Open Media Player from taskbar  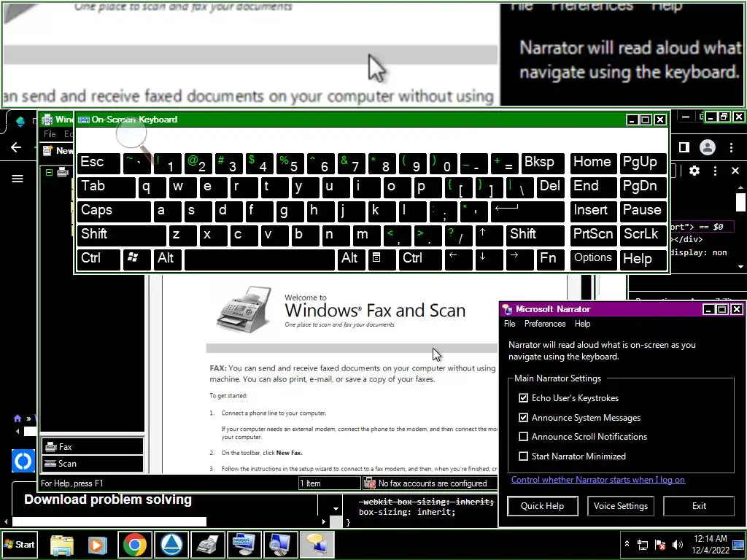point(97,545)
